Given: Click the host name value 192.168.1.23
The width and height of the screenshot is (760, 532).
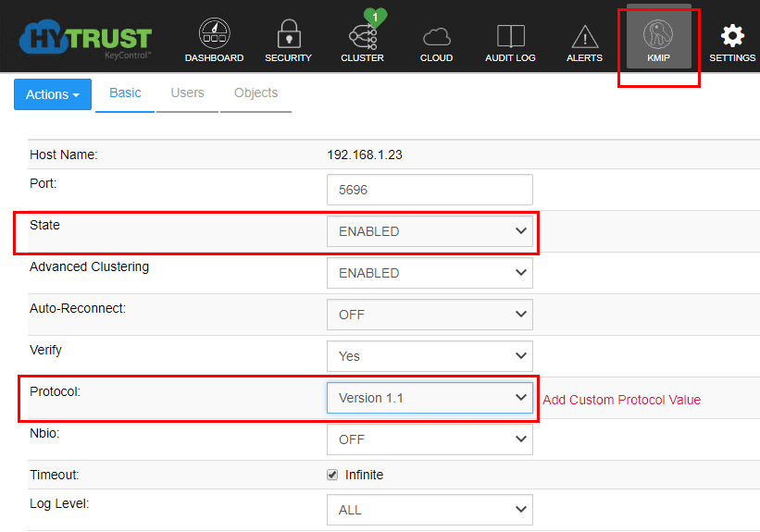Looking at the screenshot, I should pyautogui.click(x=365, y=155).
